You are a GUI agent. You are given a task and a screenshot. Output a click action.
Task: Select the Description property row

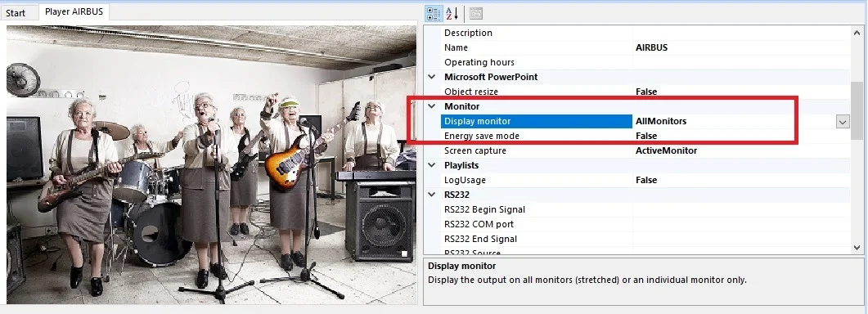pyautogui.click(x=646, y=33)
